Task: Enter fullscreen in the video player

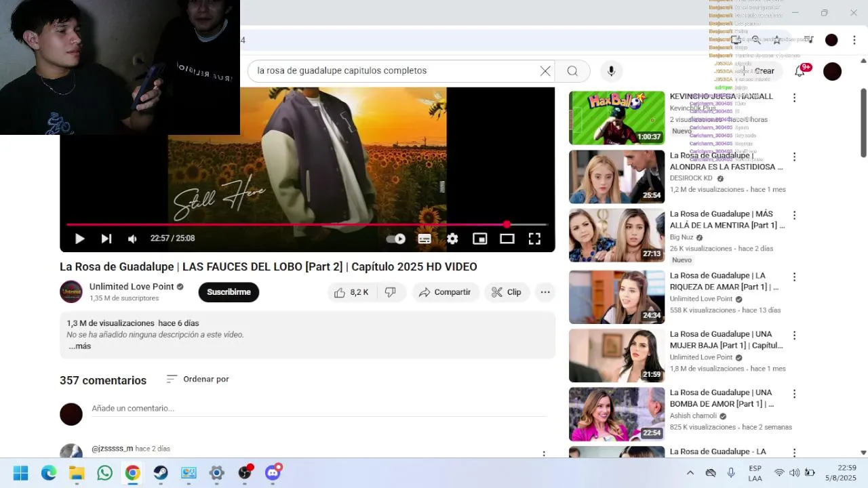Action: pos(534,239)
